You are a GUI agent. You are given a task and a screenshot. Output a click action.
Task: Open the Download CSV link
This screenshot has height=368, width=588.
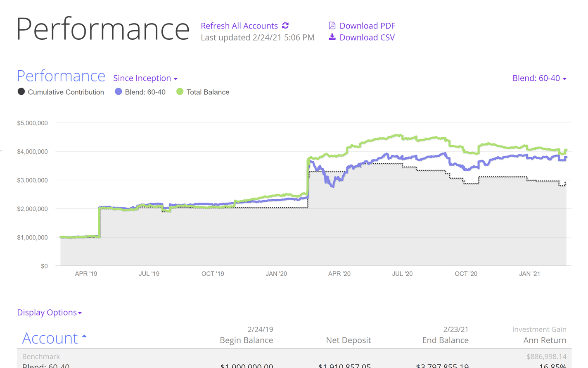(x=367, y=37)
